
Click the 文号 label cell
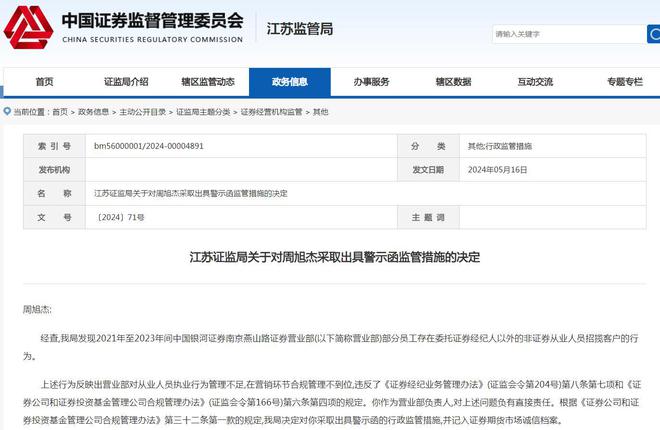(54, 217)
